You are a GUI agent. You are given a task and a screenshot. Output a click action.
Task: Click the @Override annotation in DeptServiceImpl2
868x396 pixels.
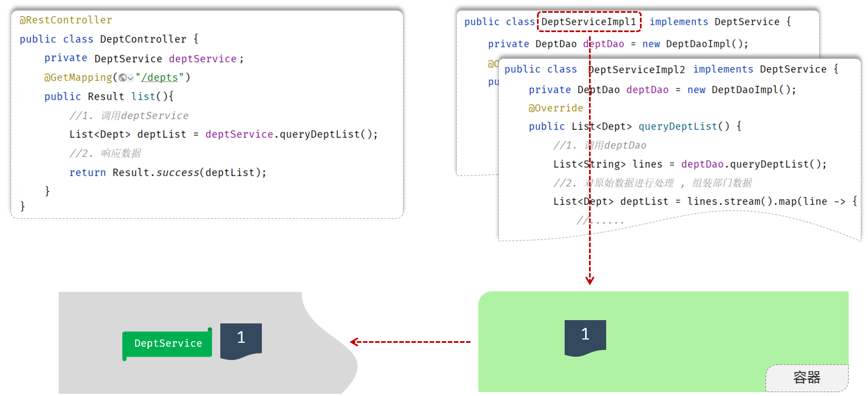pos(556,108)
